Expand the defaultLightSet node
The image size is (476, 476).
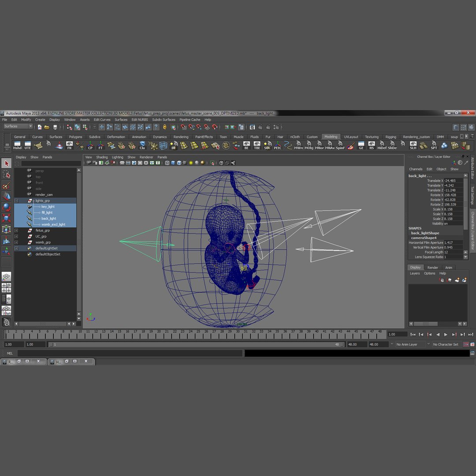point(16,248)
